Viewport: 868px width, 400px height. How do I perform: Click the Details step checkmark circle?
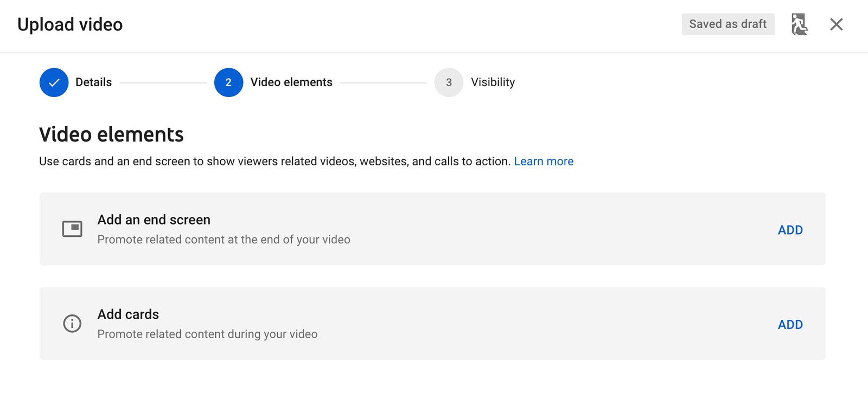click(54, 82)
